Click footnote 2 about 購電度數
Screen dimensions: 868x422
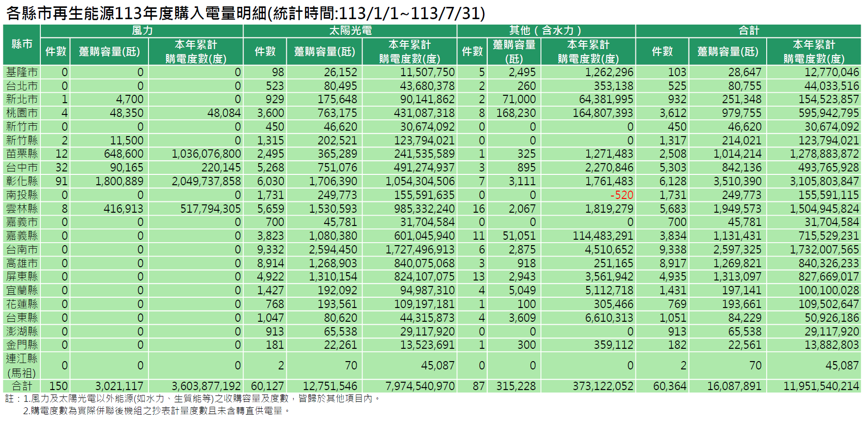[156, 410]
